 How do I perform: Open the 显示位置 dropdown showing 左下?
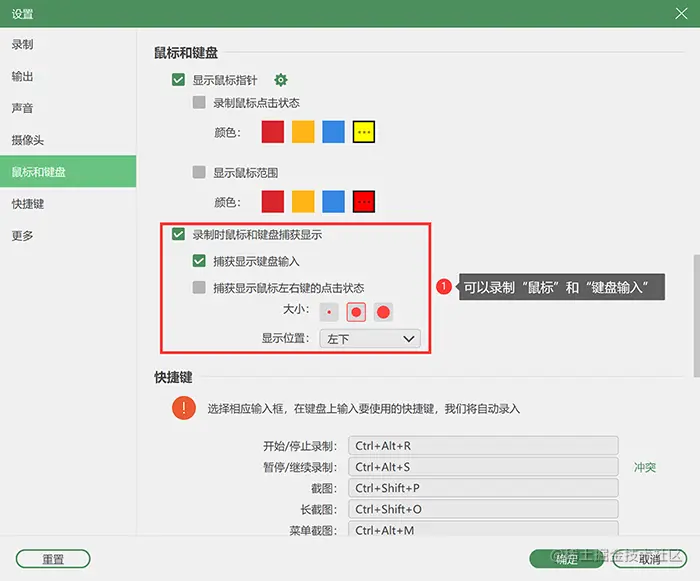coord(370,339)
